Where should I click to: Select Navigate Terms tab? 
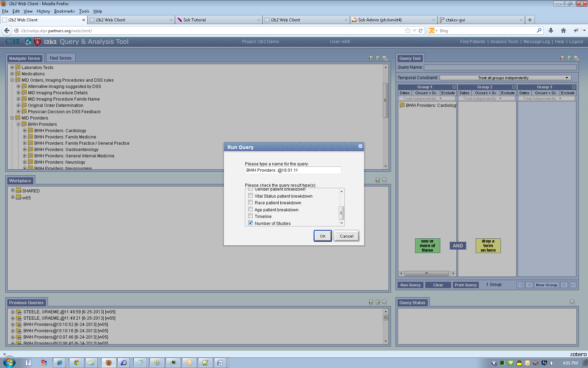[x=24, y=59]
